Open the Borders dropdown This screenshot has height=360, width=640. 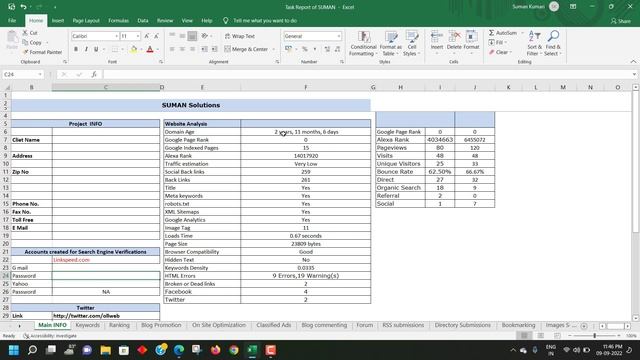click(x=122, y=49)
